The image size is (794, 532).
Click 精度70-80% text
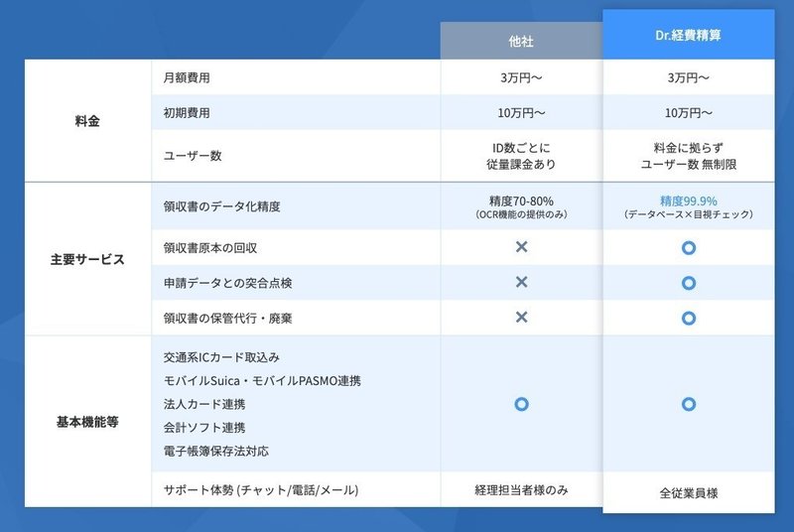tap(521, 200)
